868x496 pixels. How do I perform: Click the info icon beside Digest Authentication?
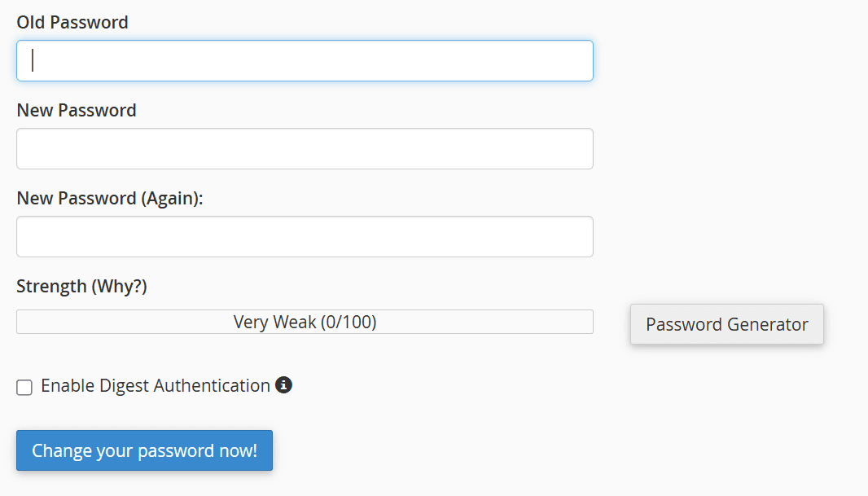(283, 385)
